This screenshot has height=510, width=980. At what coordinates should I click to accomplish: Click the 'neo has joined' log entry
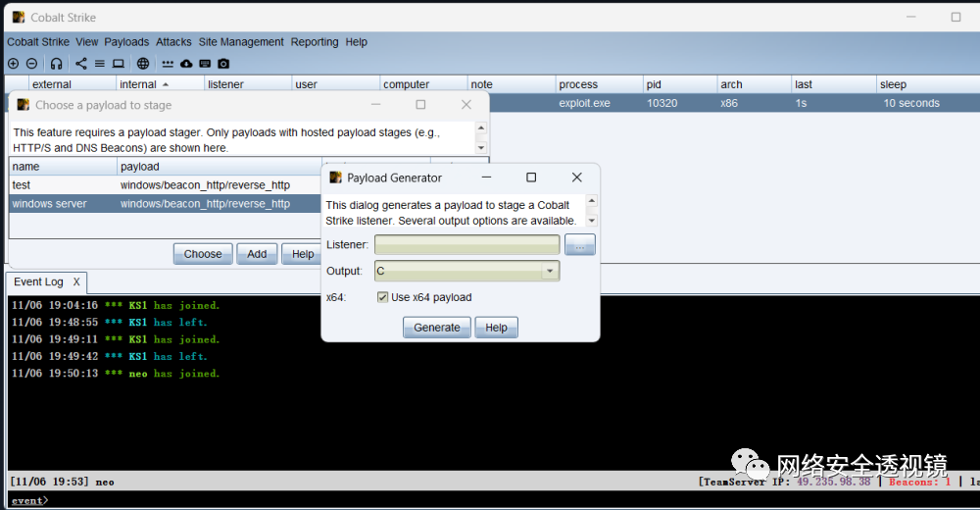116,374
